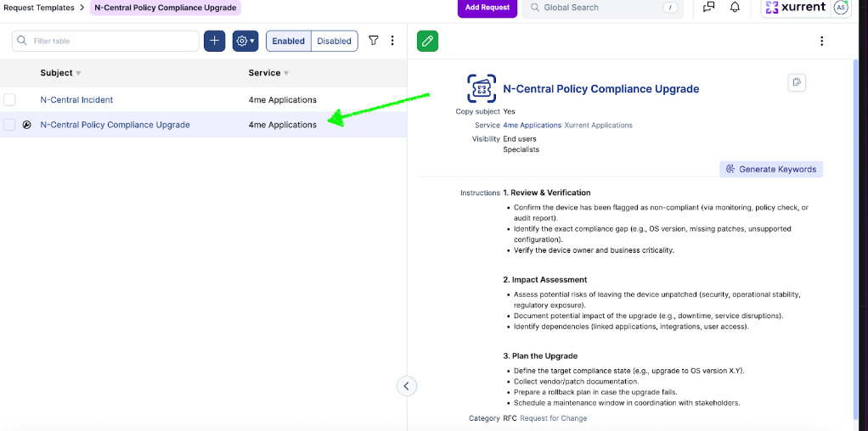Click 'Prepare a rollback plan' bullet
Screen dimensions: 868x431
(x=595, y=392)
